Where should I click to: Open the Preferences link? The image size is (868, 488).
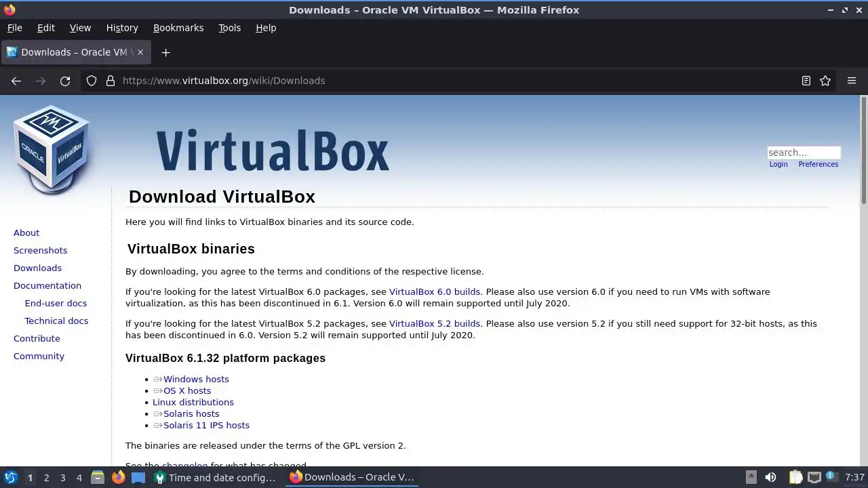(x=818, y=164)
